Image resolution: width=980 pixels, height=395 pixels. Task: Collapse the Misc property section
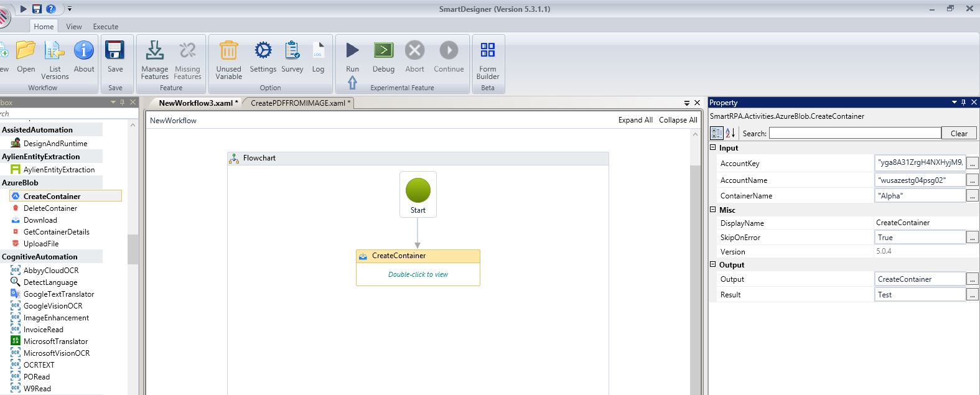713,210
